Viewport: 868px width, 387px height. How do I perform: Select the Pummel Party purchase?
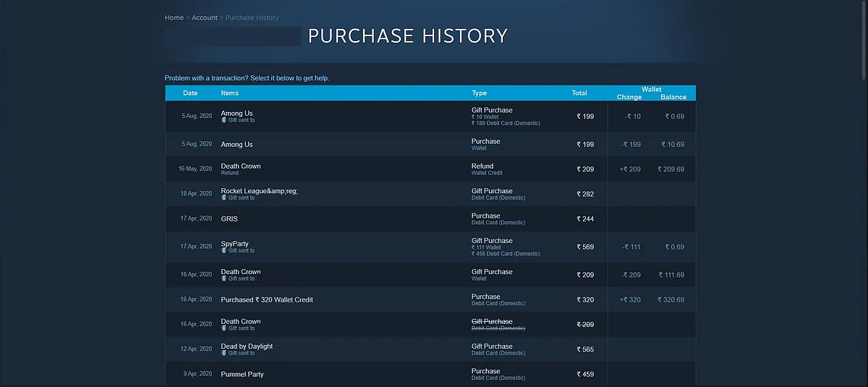click(430, 374)
